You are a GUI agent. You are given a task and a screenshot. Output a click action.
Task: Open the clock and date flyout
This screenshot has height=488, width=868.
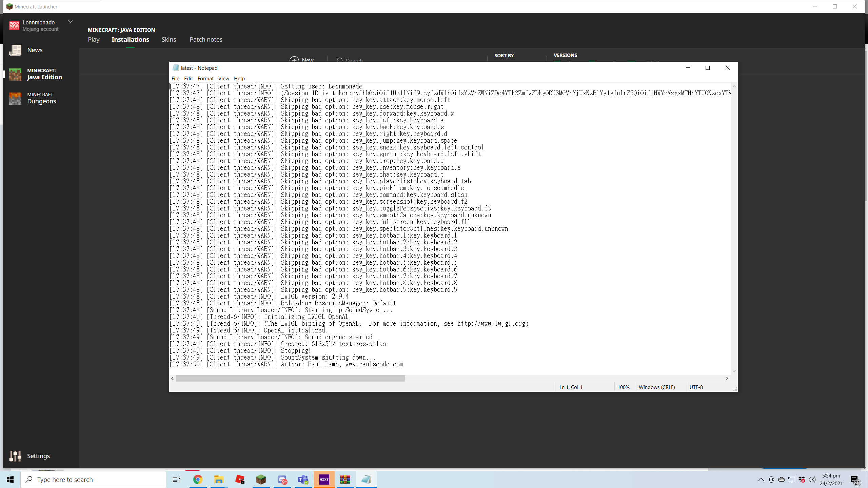(x=831, y=480)
